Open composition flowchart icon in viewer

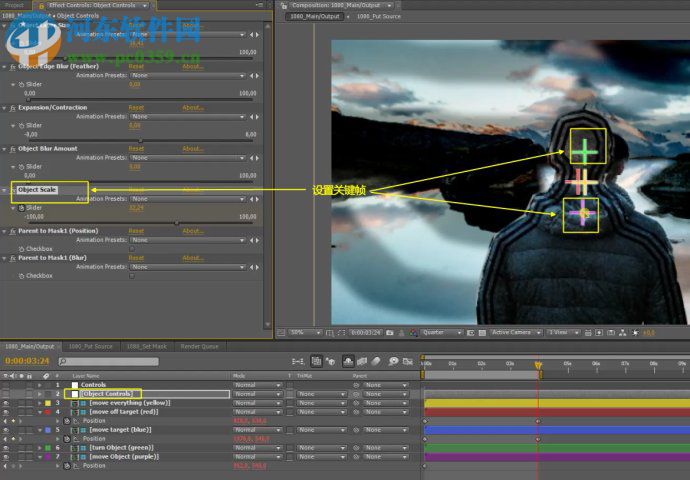coord(623,333)
